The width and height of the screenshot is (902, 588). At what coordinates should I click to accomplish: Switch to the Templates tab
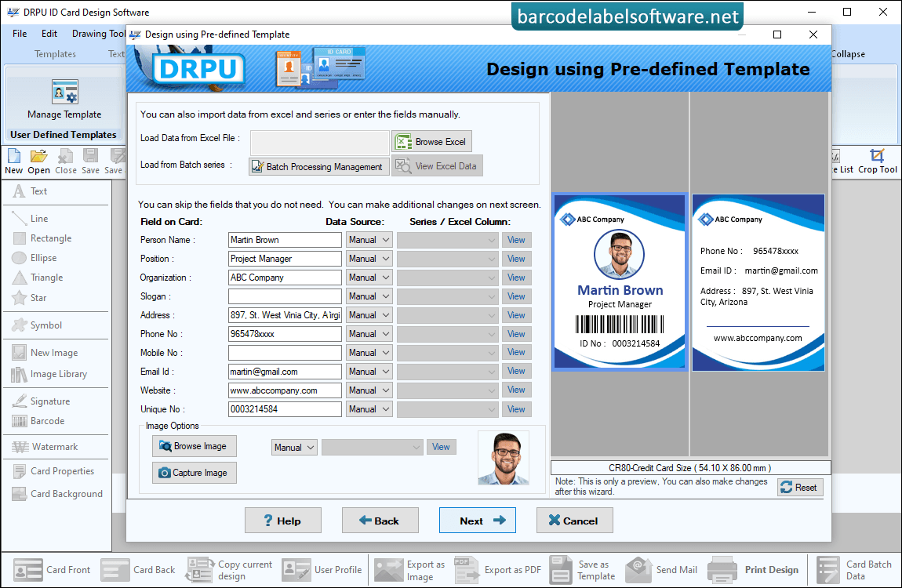[x=55, y=54]
